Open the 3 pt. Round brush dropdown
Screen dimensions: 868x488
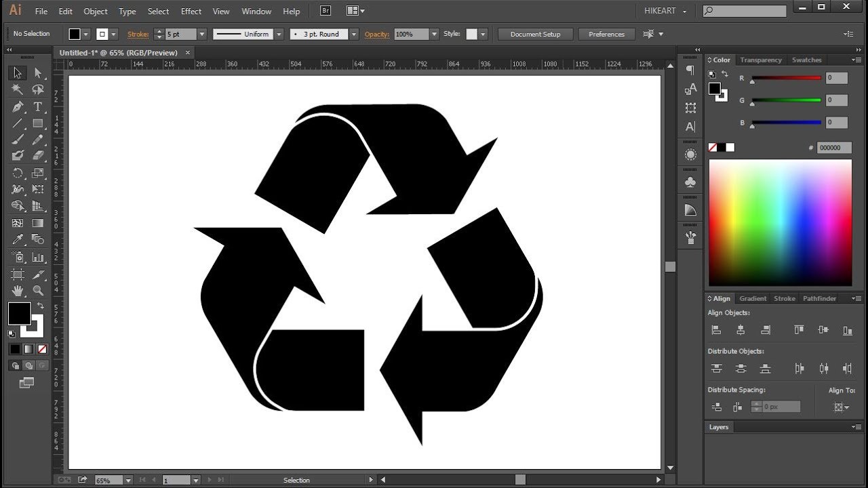pyautogui.click(x=354, y=34)
